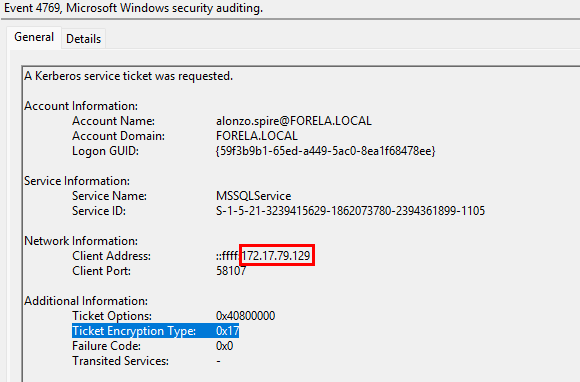Click the MSSQLService service name value

253,196
